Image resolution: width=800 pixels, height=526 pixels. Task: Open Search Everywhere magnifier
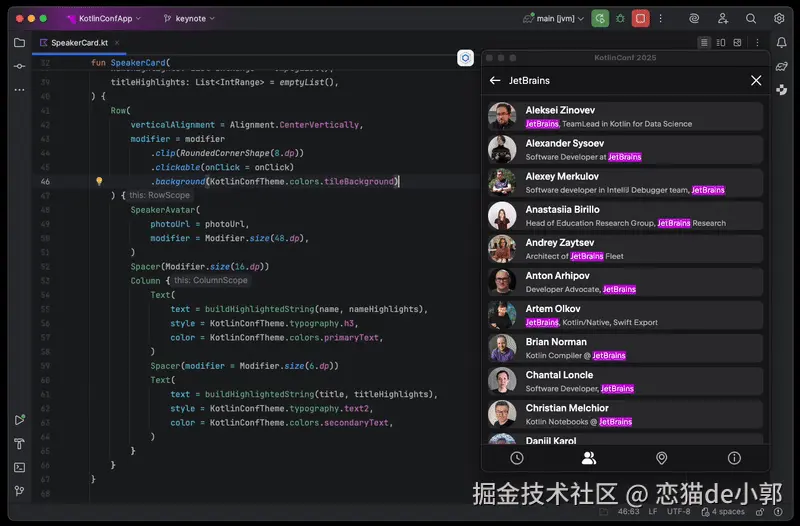click(751, 19)
